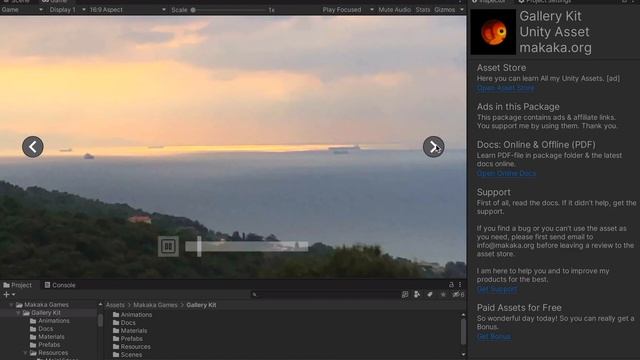Viewport: 640px width, 360px height.
Task: Open the Game view mode dropdown
Action: (x=22, y=10)
